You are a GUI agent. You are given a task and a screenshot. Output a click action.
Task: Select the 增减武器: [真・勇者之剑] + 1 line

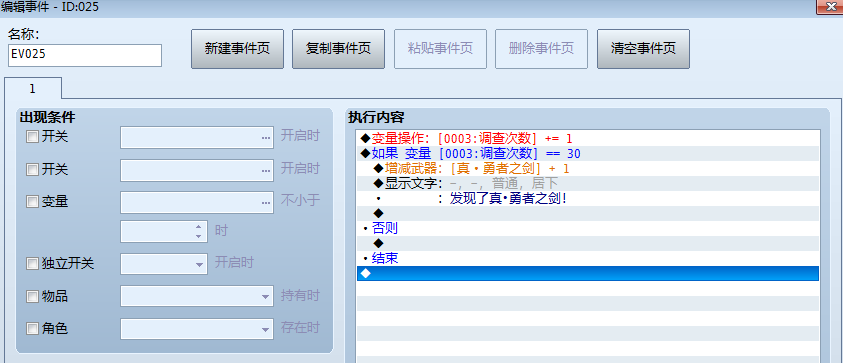coord(588,169)
